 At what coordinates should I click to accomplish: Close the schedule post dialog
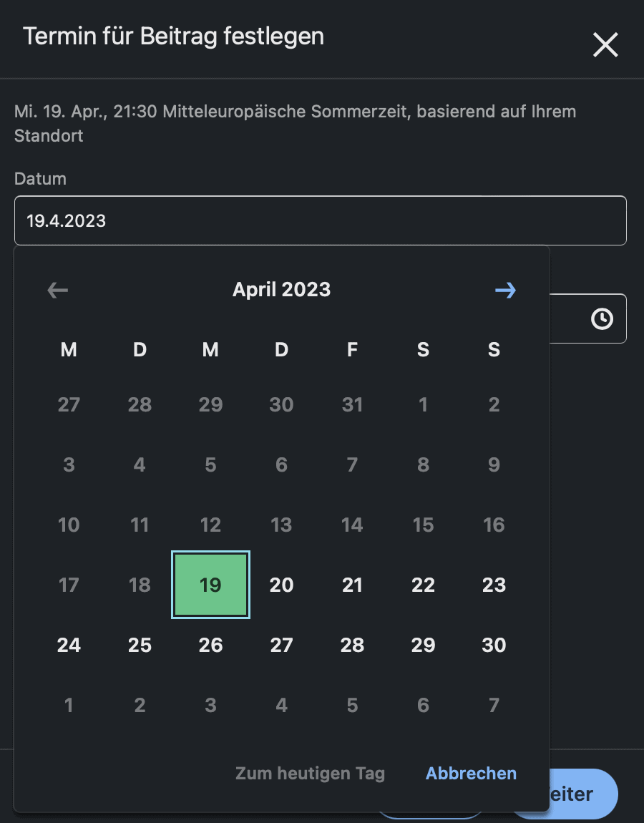coord(605,44)
